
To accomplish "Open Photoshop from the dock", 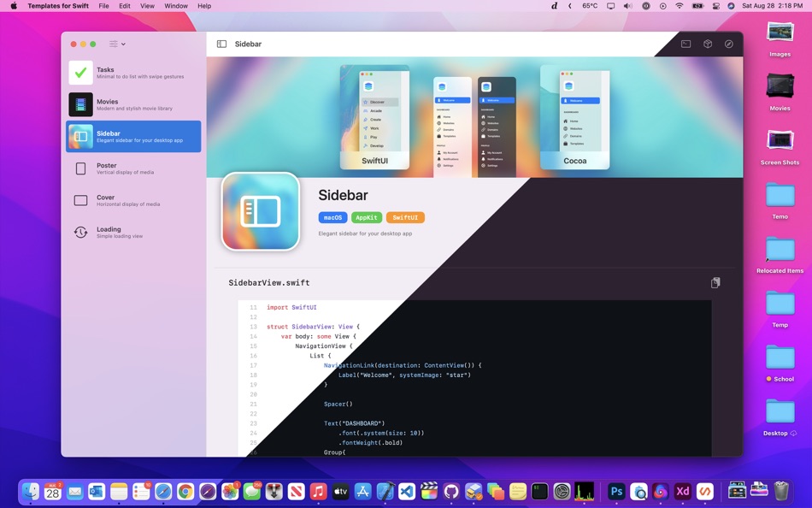I will 616,491.
